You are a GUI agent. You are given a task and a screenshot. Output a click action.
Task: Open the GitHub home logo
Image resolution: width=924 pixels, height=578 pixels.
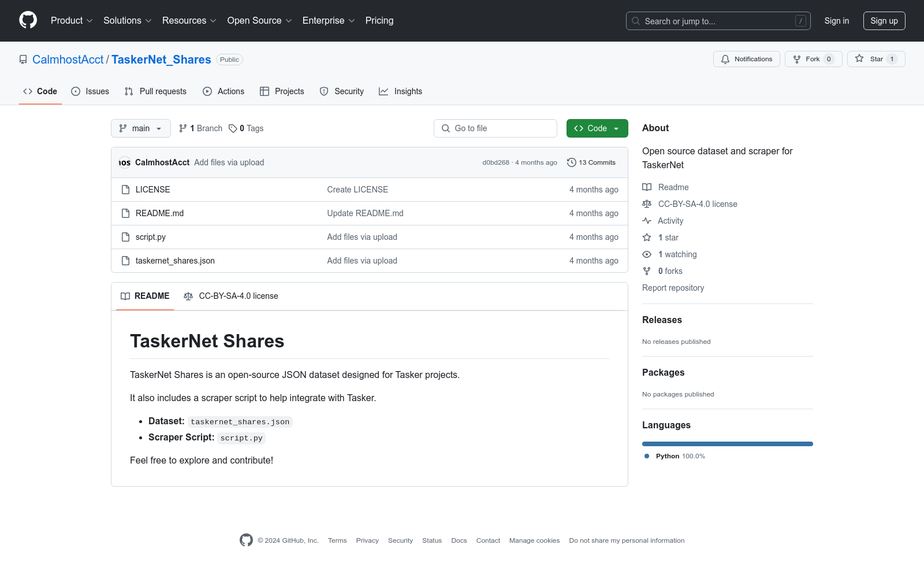(28, 20)
